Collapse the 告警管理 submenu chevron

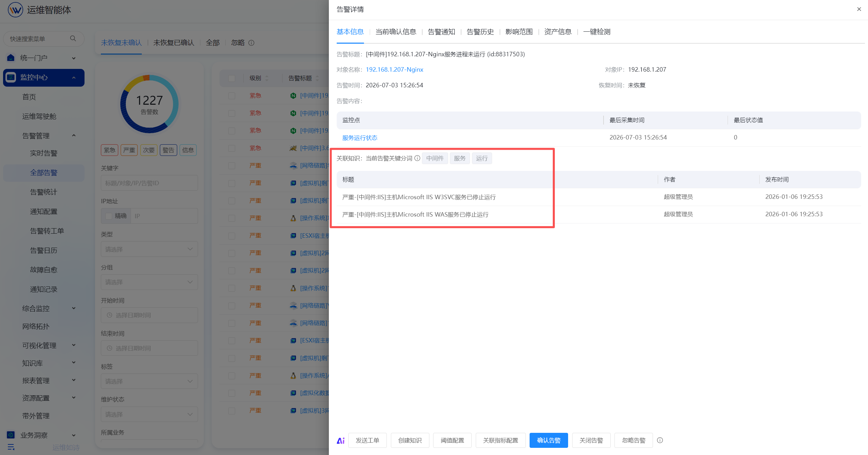74,135
